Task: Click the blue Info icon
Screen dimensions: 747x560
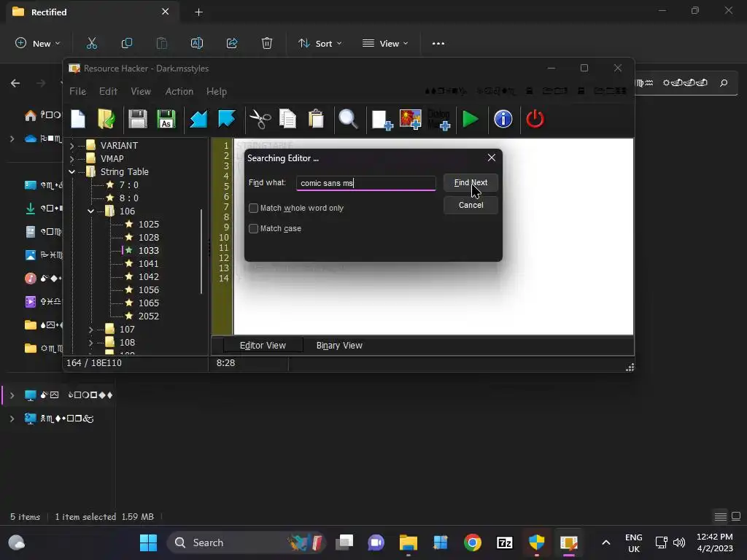Action: point(503,119)
